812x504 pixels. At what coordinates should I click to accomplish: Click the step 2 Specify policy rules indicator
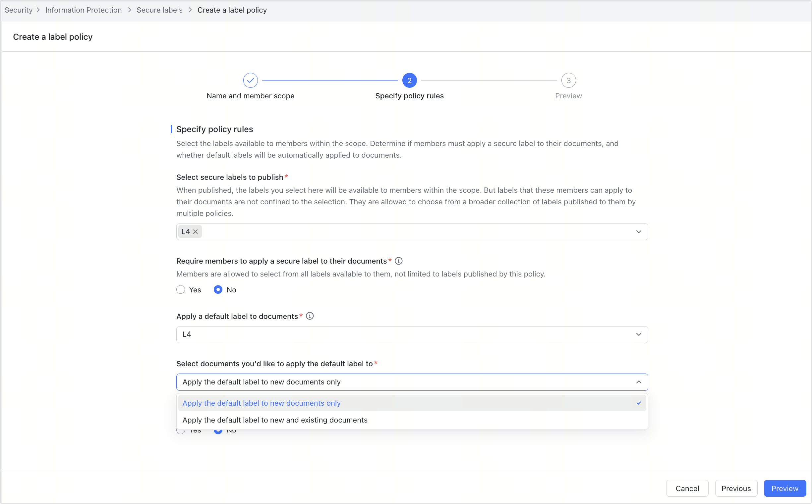coord(409,80)
